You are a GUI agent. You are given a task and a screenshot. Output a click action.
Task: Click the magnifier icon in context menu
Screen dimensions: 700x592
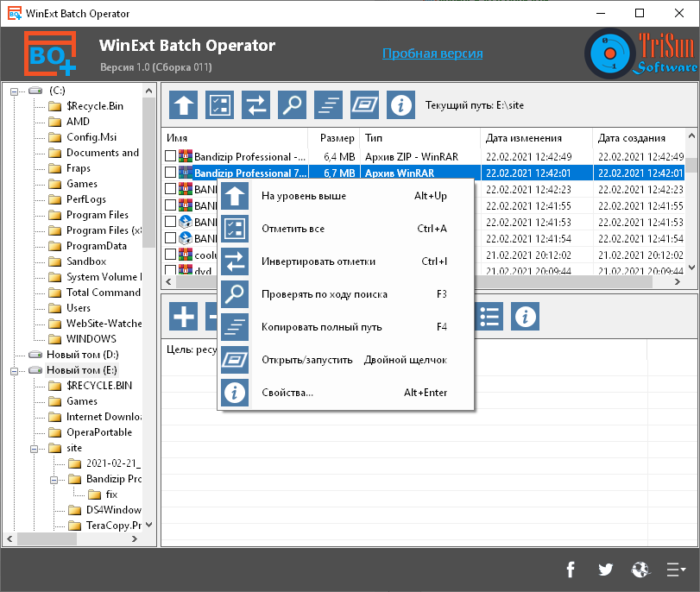point(235,293)
